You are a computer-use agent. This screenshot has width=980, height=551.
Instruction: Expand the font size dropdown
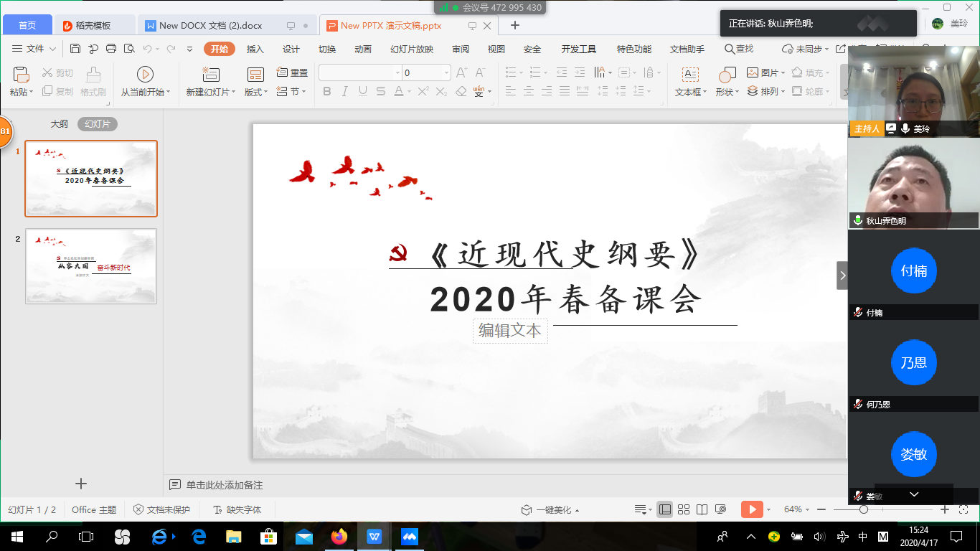[x=446, y=72]
